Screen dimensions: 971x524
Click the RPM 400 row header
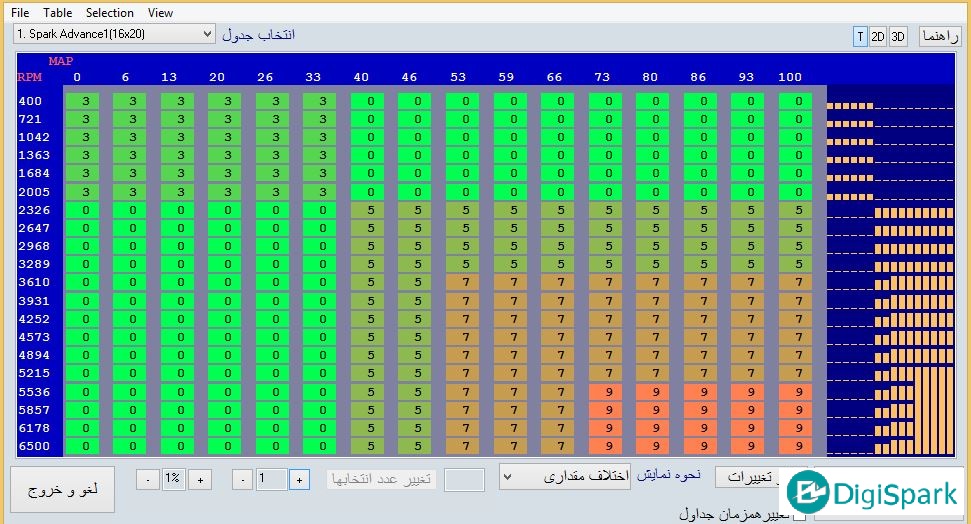point(30,101)
